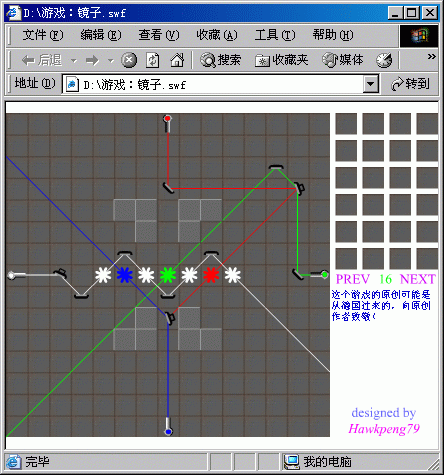
Task: Click the 后退 back button
Action: [x=42, y=60]
